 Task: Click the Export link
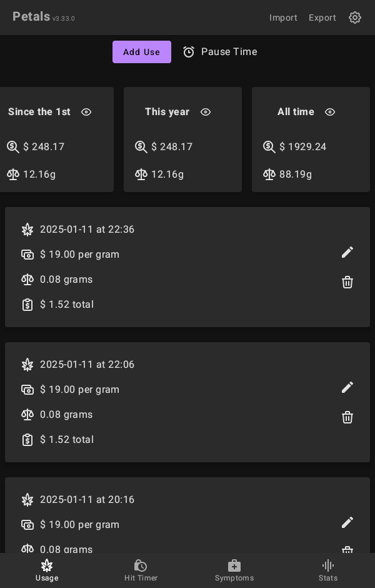(322, 18)
